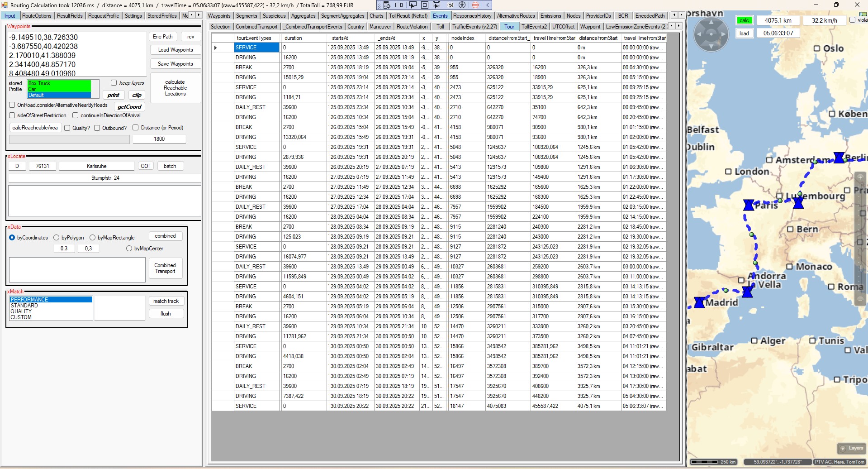Click the red stop circle toolbar icon

coord(475,5)
